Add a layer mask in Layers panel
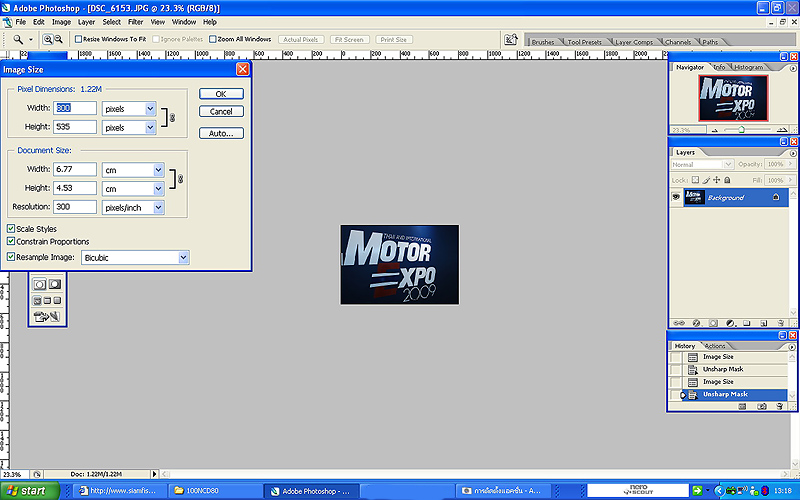The width and height of the screenshot is (800, 500). [x=713, y=323]
